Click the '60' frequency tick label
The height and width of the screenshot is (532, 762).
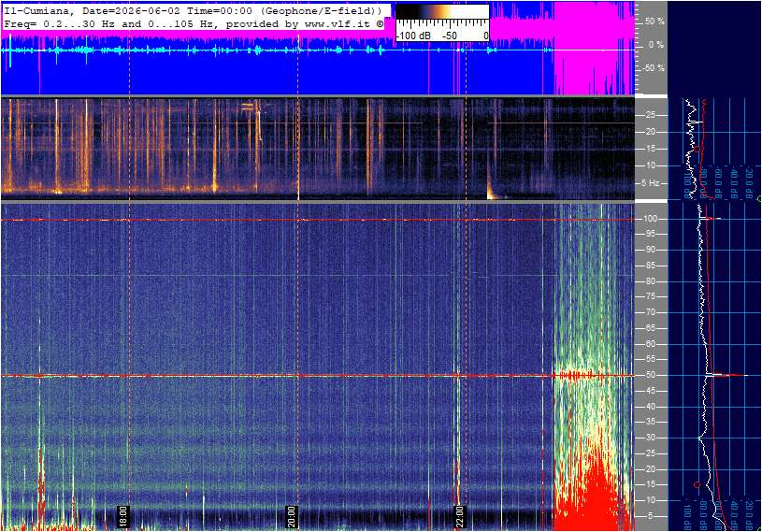(x=650, y=344)
